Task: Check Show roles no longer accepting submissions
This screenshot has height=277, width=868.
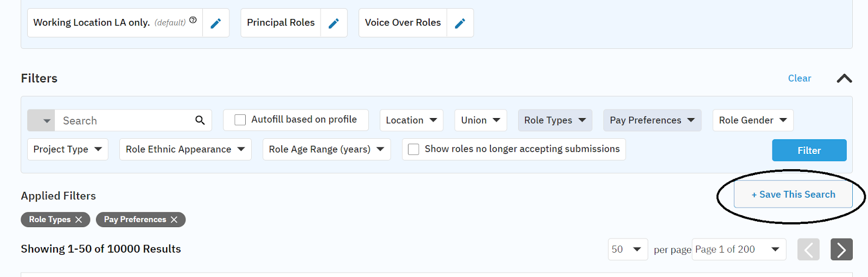Action: [x=413, y=149]
